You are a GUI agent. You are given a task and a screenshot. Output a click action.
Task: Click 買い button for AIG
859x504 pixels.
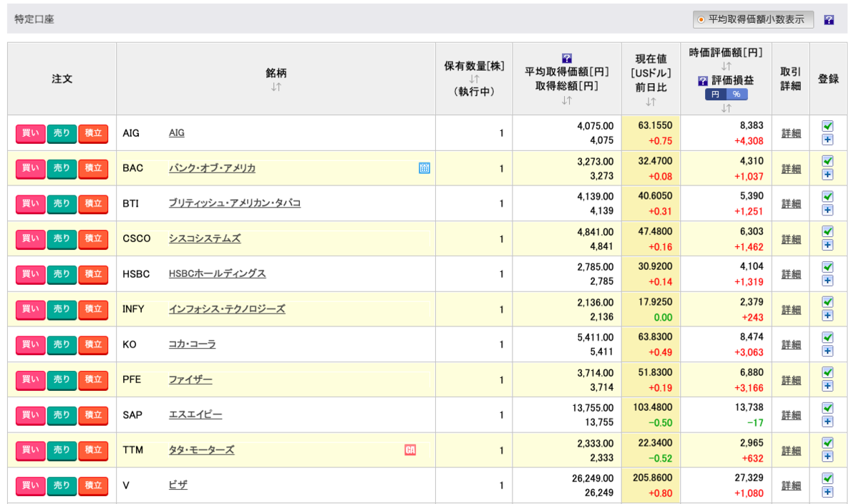[x=31, y=133]
